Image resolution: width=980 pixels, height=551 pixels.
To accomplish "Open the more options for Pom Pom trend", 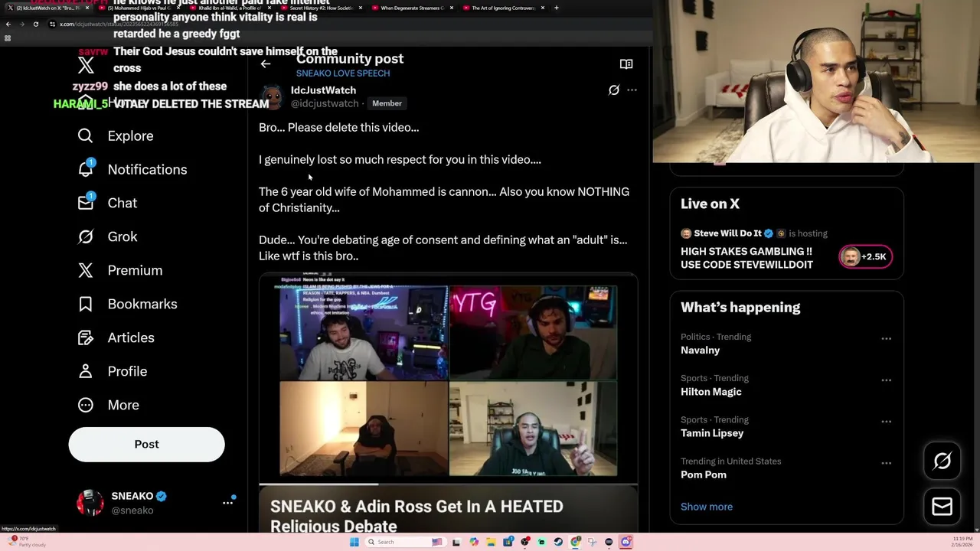I will (886, 463).
